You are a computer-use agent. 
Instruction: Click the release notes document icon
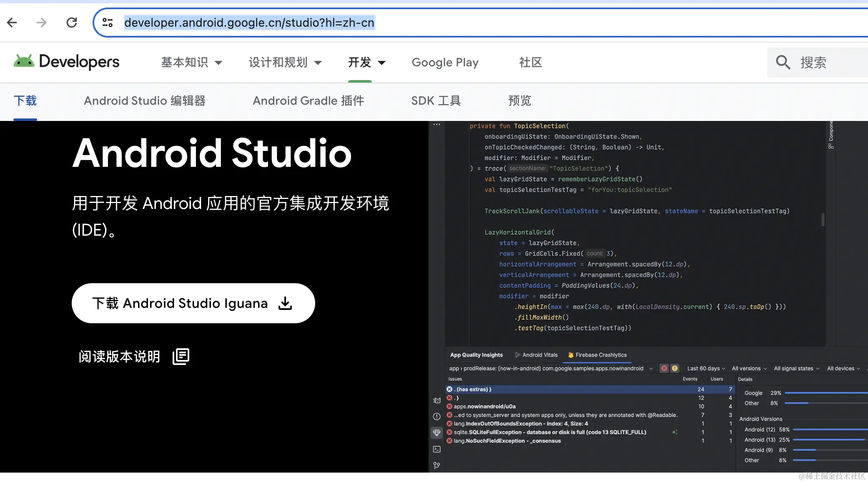(x=181, y=356)
